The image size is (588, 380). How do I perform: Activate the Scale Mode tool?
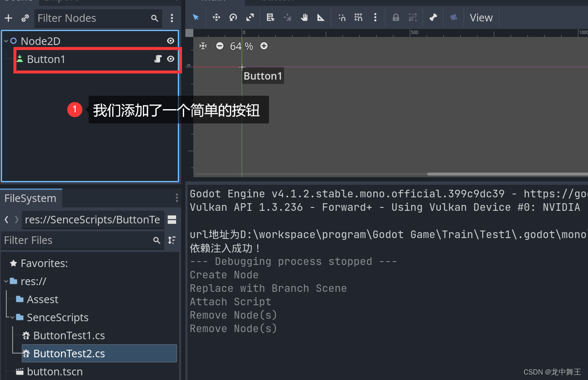(250, 17)
